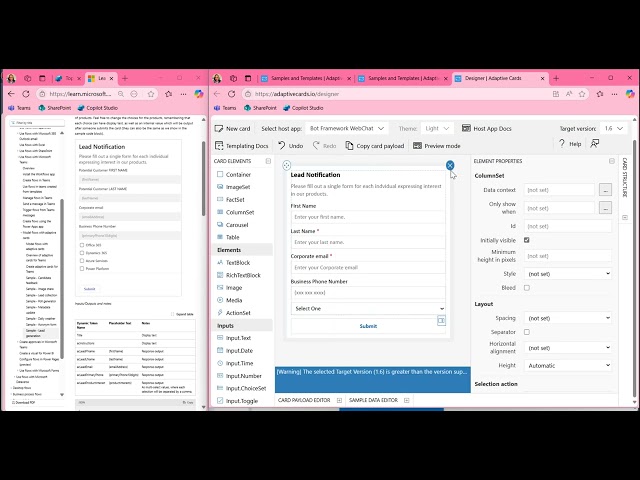Open the Help link in designer
Screen dimensions: 640x480
click(x=570, y=144)
